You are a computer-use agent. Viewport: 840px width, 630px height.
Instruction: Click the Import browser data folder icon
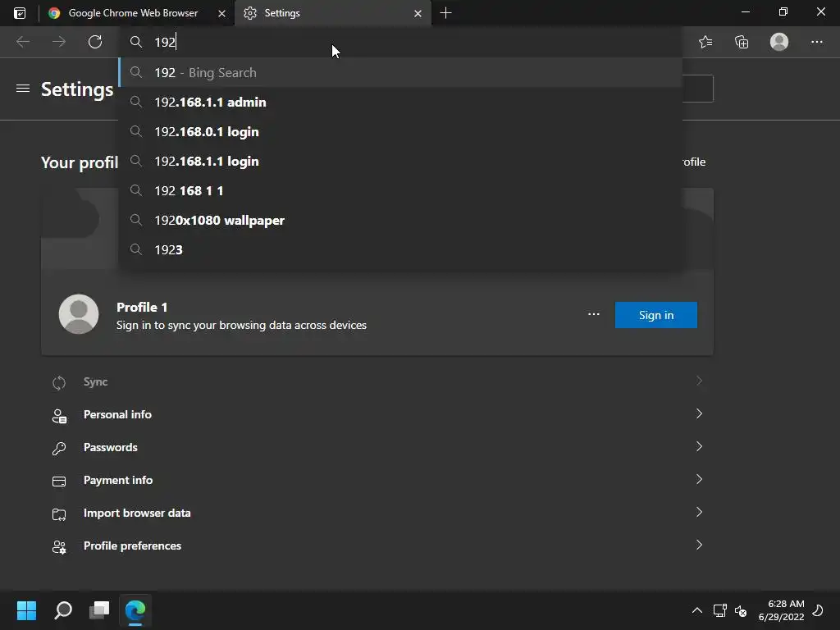coord(59,514)
